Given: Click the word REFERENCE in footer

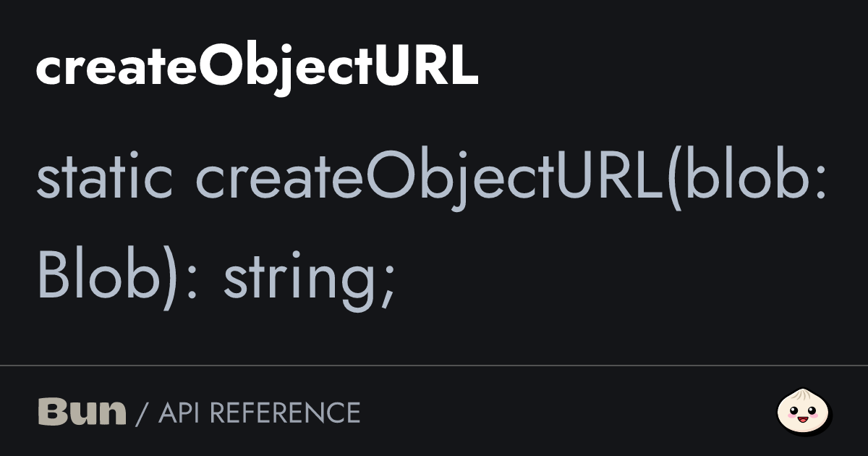Looking at the screenshot, I should point(284,413).
